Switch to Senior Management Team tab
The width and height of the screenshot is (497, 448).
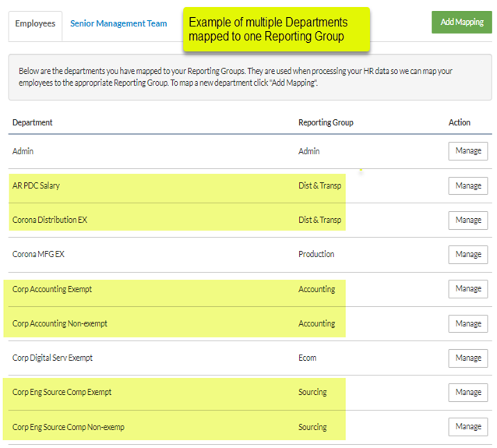118,23
